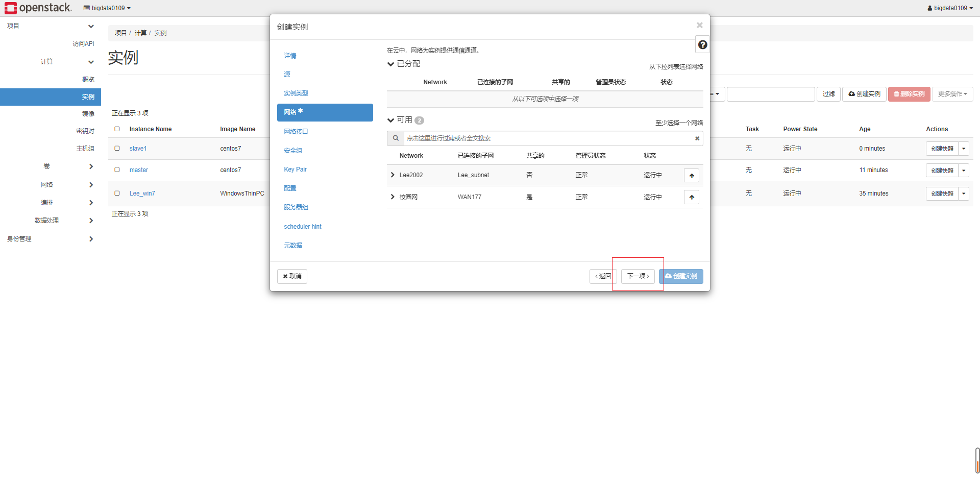The height and width of the screenshot is (483, 980).
Task: Expand the 身份管理 sidebar section
Action: coord(91,239)
